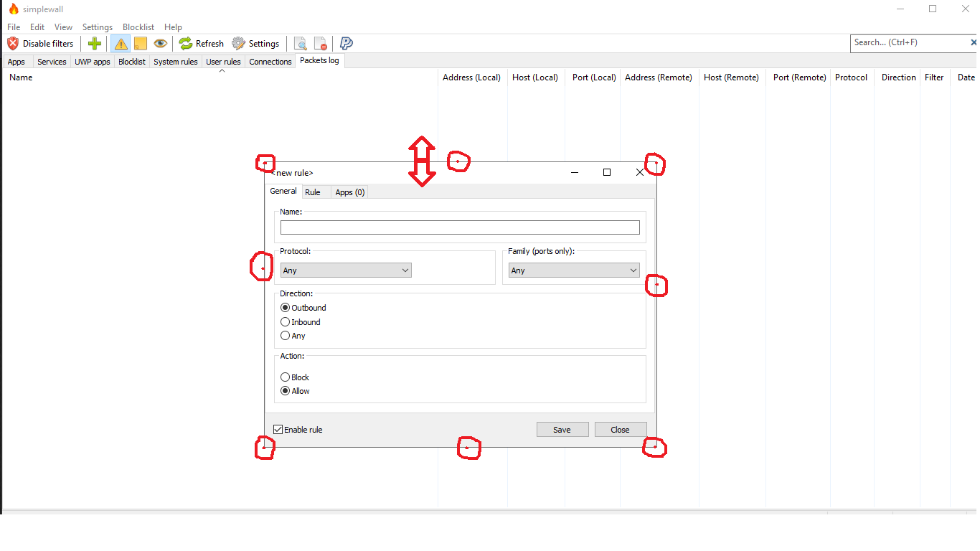Click the clear log document icon
Image resolution: width=980 pixels, height=551 pixels.
[321, 43]
